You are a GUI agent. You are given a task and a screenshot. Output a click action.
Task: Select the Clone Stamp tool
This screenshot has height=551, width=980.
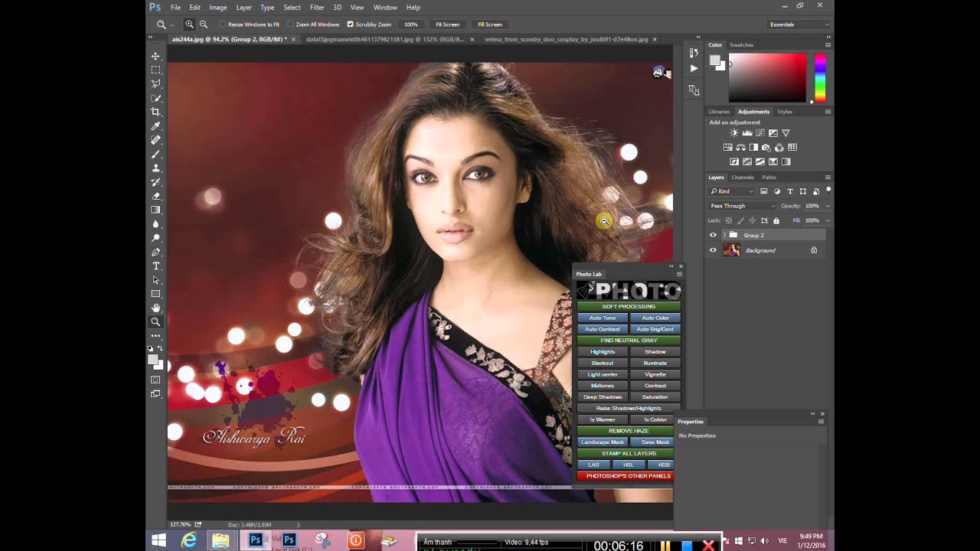(155, 168)
